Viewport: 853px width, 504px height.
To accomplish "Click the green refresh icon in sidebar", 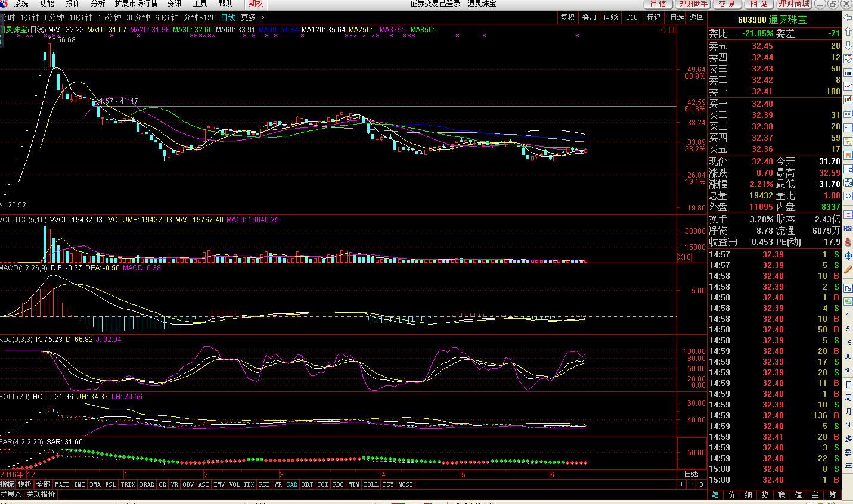I will [x=848, y=301].
